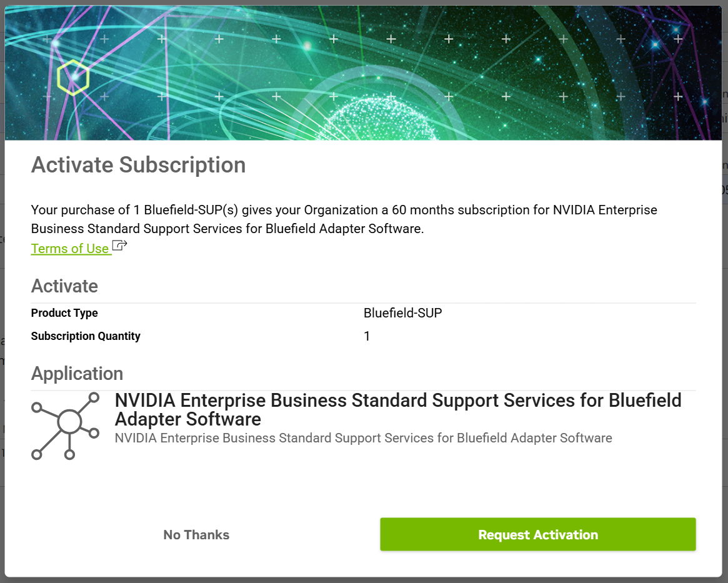The height and width of the screenshot is (583, 728).
Task: Click the Subscription Quantity value of 1
Action: 367,336
